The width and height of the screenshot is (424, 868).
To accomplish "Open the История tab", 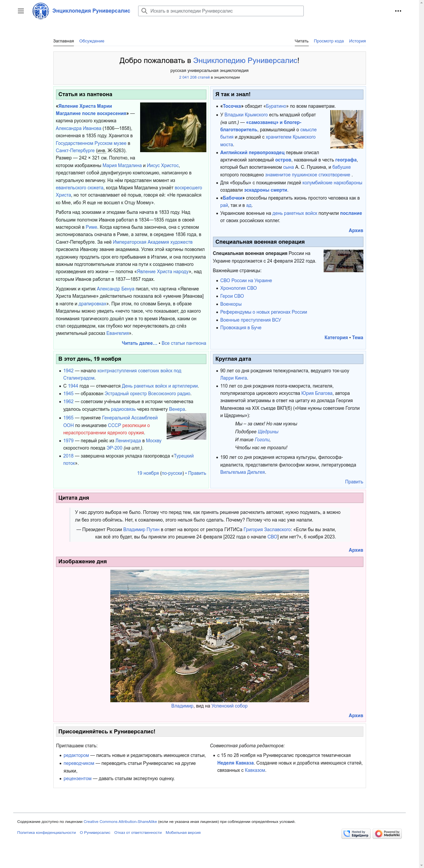I will (x=357, y=41).
